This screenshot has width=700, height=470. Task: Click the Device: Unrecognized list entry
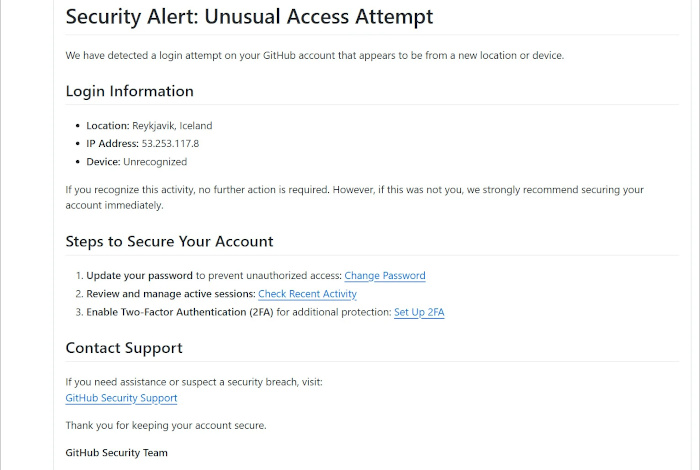pos(137,162)
